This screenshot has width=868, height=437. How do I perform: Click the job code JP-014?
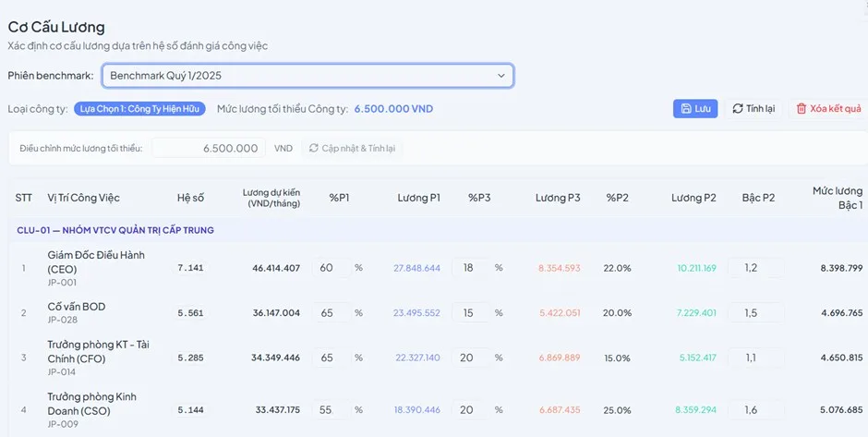pos(62,372)
